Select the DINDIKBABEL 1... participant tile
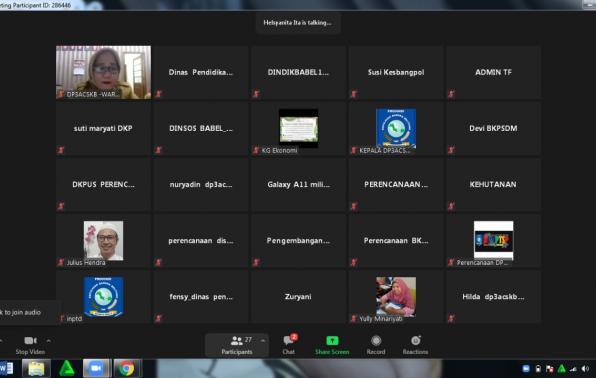The image size is (596, 378). 298,72
